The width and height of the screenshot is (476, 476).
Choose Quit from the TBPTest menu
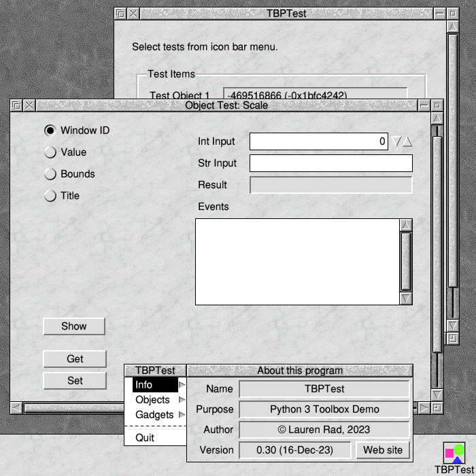click(156, 437)
